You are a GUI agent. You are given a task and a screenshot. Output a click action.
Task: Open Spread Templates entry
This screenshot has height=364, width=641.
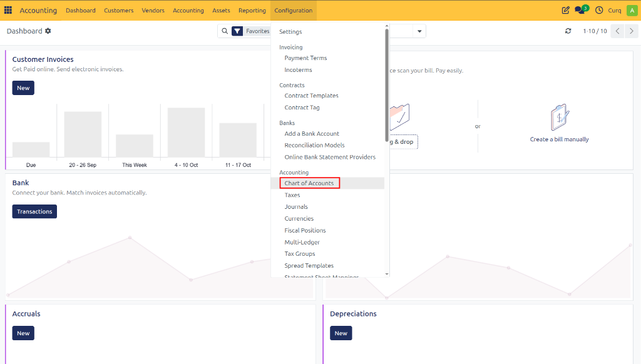tap(309, 266)
